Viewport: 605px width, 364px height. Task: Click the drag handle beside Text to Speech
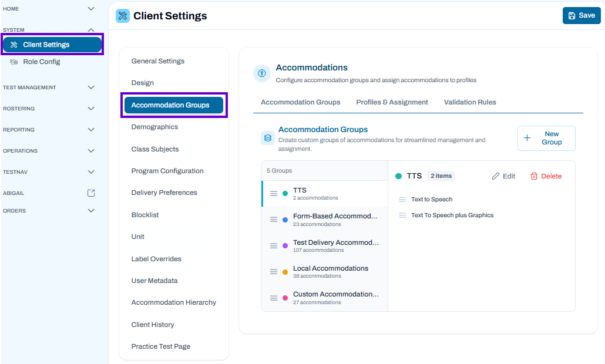pyautogui.click(x=402, y=200)
